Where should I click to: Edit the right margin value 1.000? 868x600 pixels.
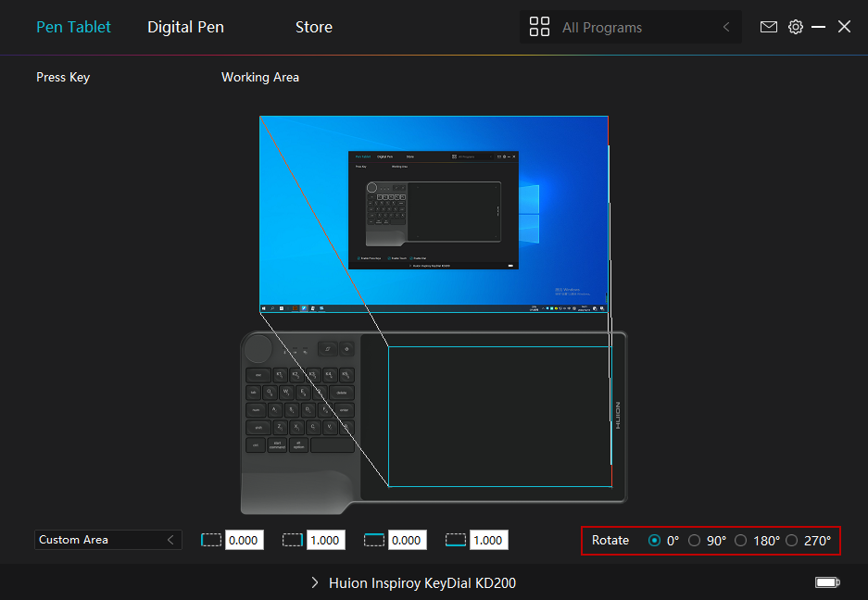pyautogui.click(x=325, y=540)
